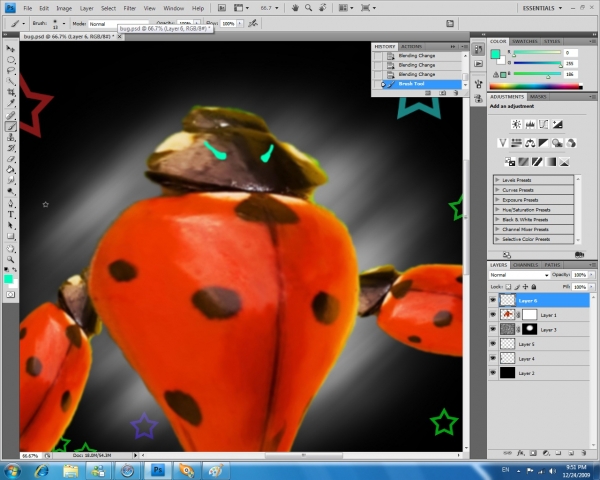Screen dimensions: 600x480
Task: Expand Channel Mixer Presets
Action: (x=497, y=229)
